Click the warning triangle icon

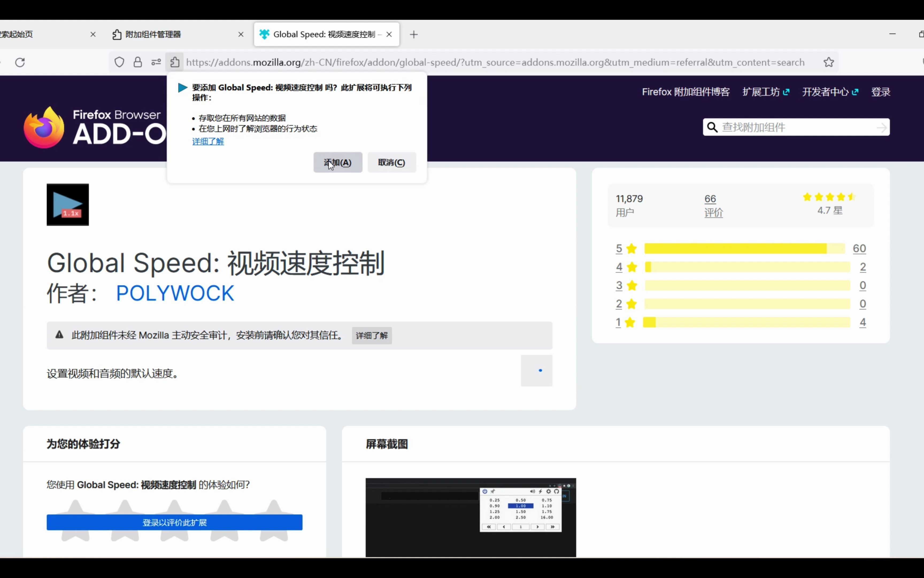point(59,335)
